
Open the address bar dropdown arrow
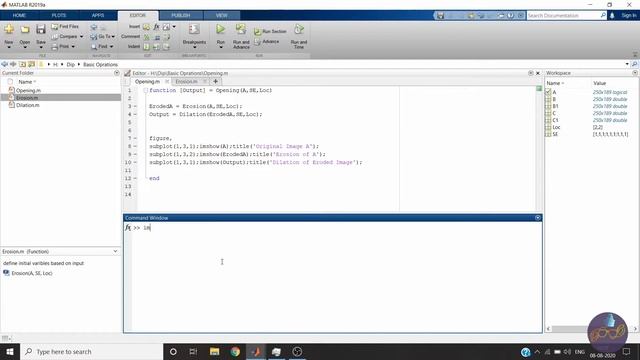click(x=627, y=64)
